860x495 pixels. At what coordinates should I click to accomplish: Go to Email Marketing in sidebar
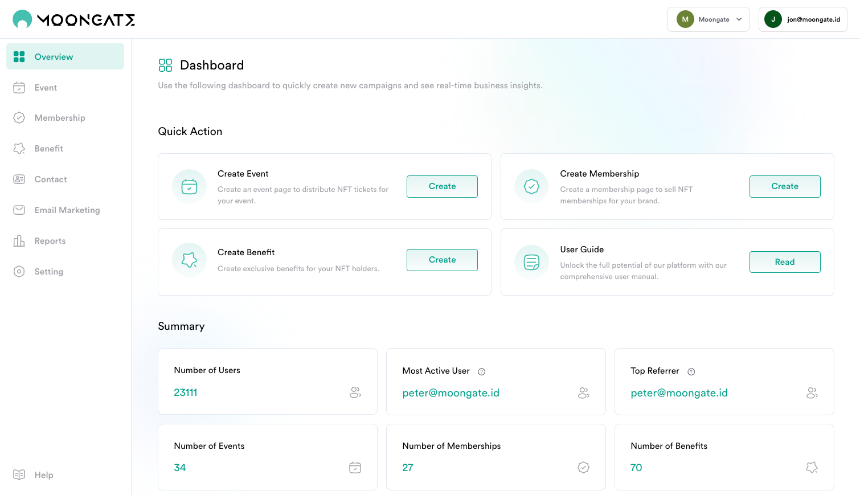point(65,210)
